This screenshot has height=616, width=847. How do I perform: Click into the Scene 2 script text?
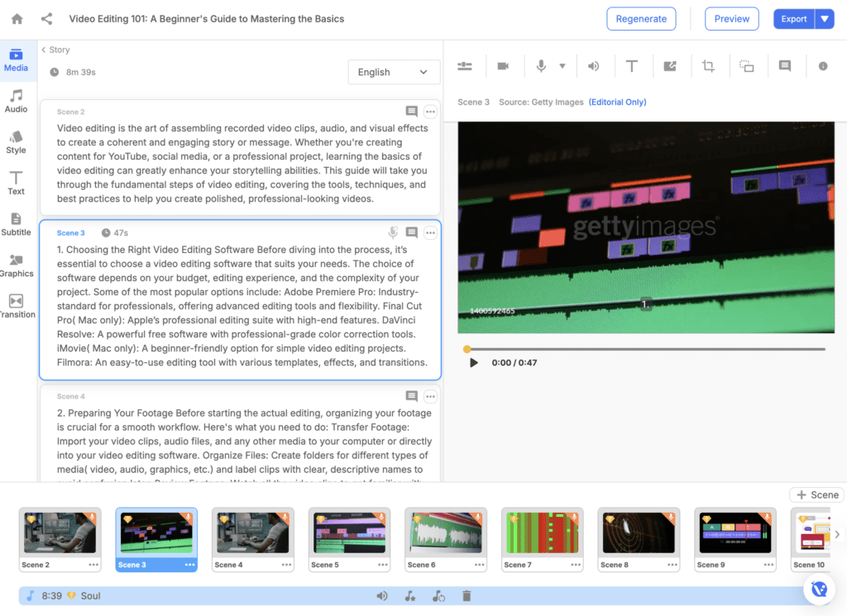[242, 164]
